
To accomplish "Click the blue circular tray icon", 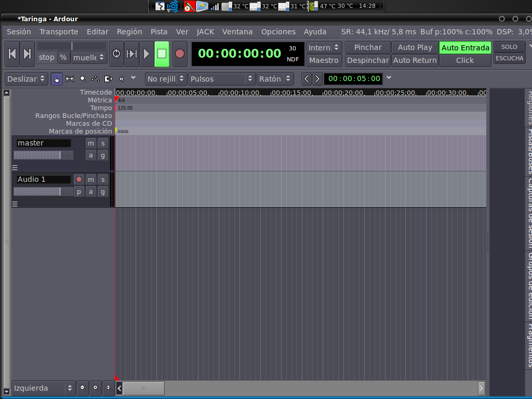I will coord(172,6).
